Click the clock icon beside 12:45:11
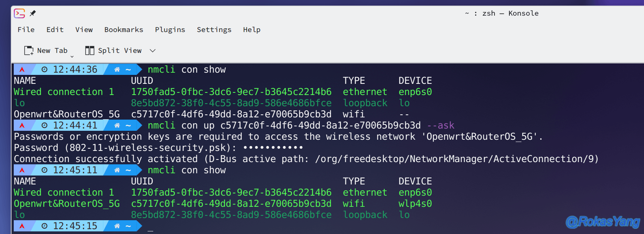This screenshot has height=234, width=644. (45, 170)
